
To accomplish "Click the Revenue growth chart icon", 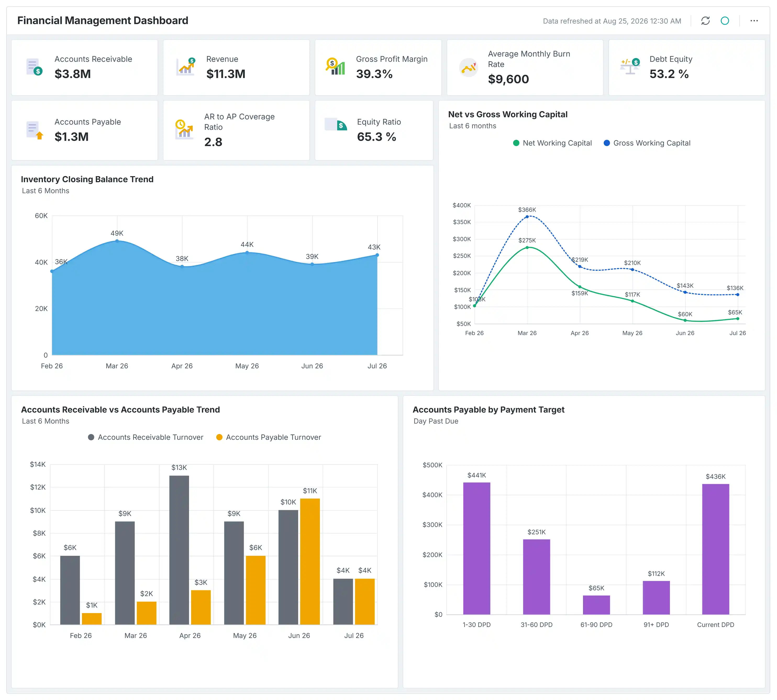I will [186, 66].
